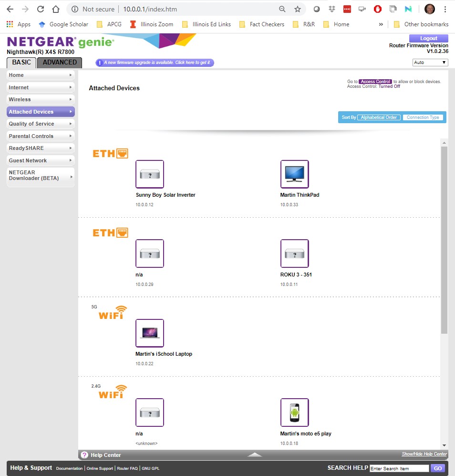Viewport: 455px width, 476px height.
Task: Open the Illinois Zoom bookmark
Action: click(x=152, y=24)
